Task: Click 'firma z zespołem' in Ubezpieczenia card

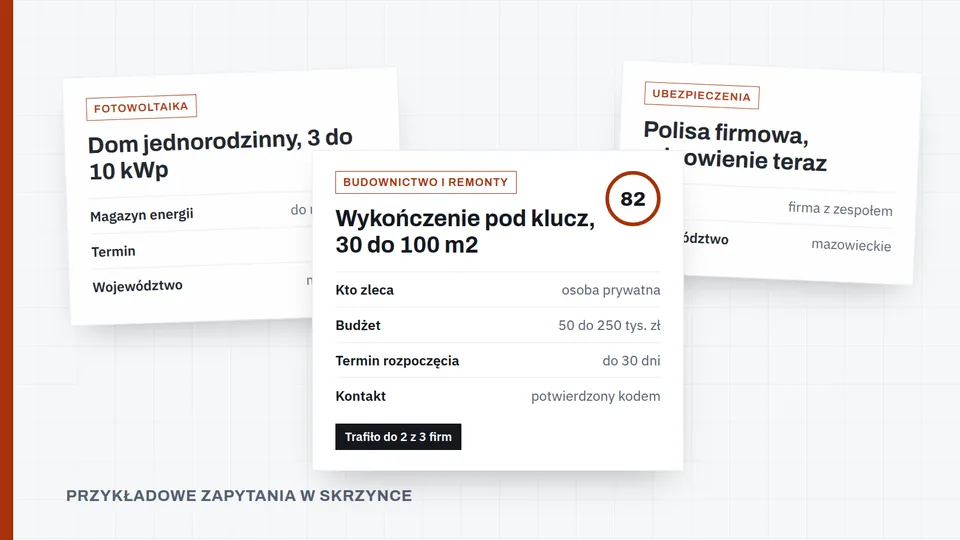Action: (x=840, y=209)
